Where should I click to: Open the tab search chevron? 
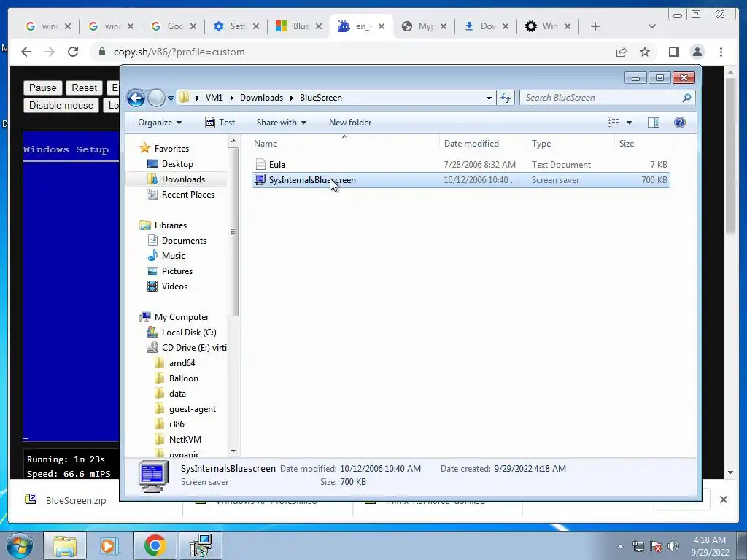[x=652, y=26]
